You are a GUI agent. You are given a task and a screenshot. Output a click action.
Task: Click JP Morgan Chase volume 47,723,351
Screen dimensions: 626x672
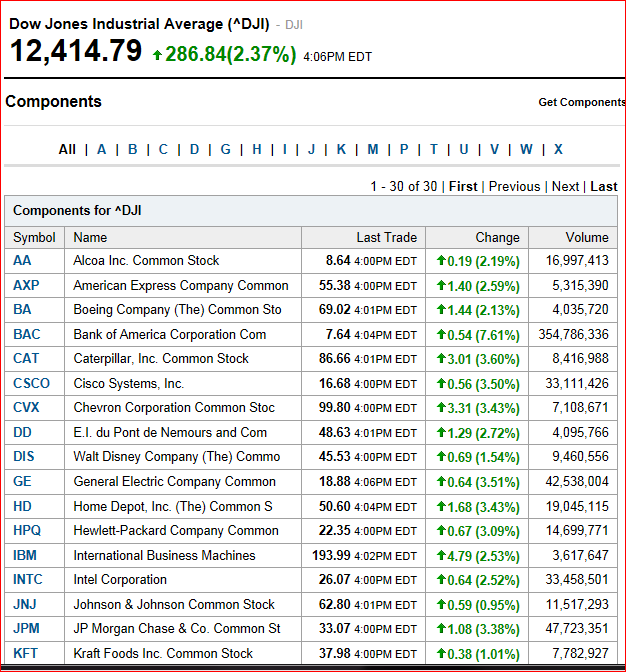point(577,628)
